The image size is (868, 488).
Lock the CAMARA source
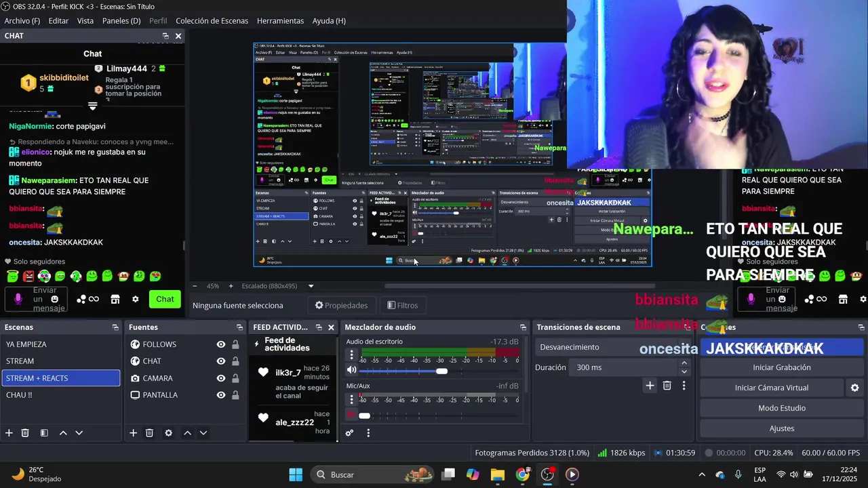tap(235, 378)
